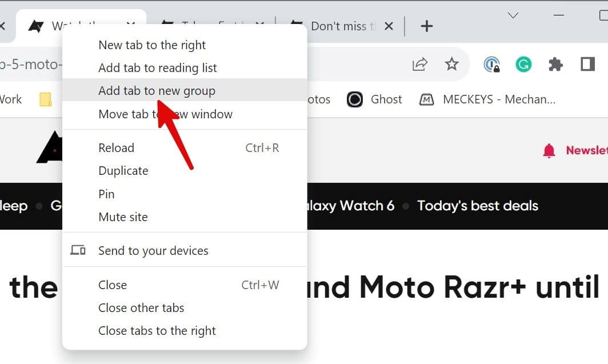Select Add tab to new group

tap(157, 90)
